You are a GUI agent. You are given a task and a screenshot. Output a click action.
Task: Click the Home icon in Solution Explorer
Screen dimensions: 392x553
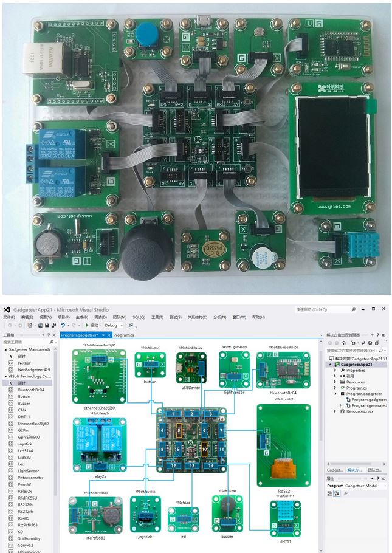click(x=343, y=343)
